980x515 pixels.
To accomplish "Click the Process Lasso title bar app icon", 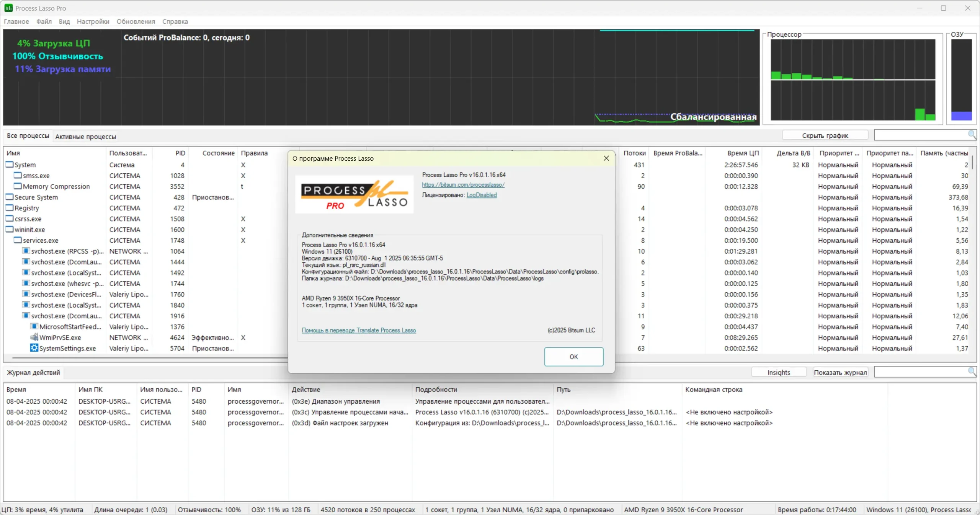I will (8, 8).
